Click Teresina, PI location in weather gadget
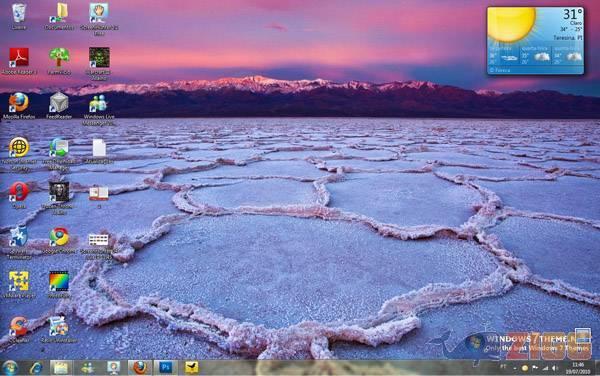 [x=567, y=38]
